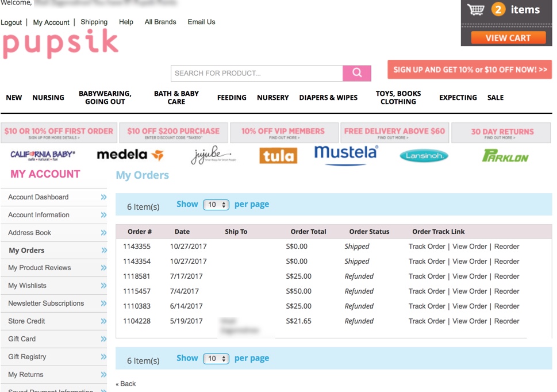Screen dimensions: 557x392
Task: Select the Lansinoh brand logo
Action: [424, 155]
